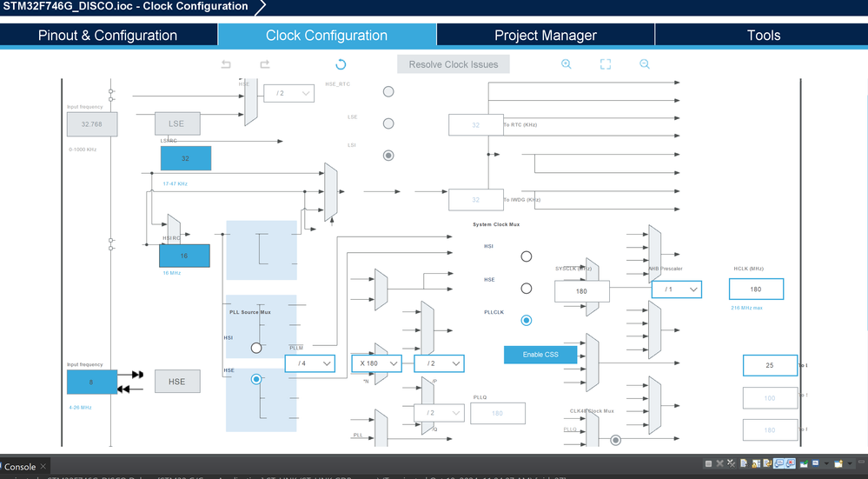Remove launch with single X icon
This screenshot has height=479, width=868.
[x=719, y=463]
